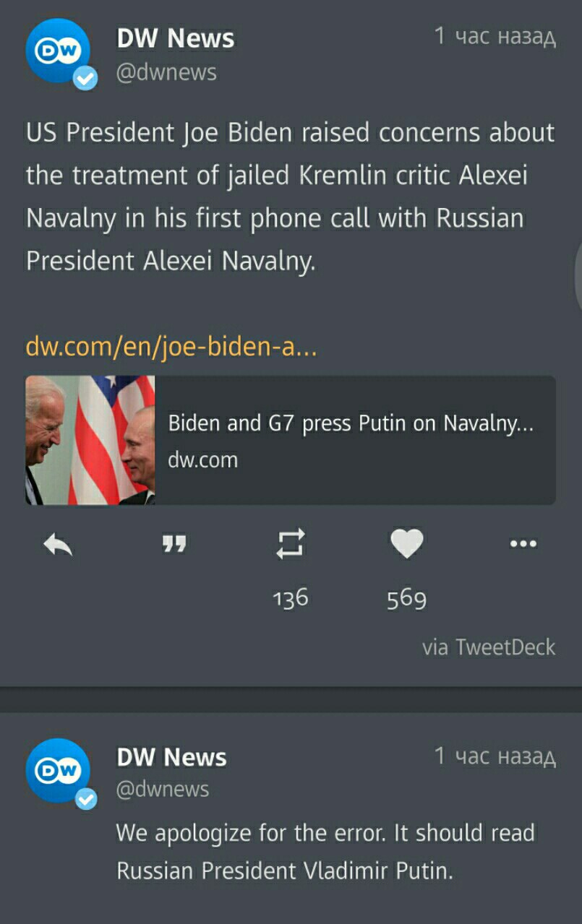The height and width of the screenshot is (924, 582).
Task: View the 569 likes count
Action: (406, 599)
